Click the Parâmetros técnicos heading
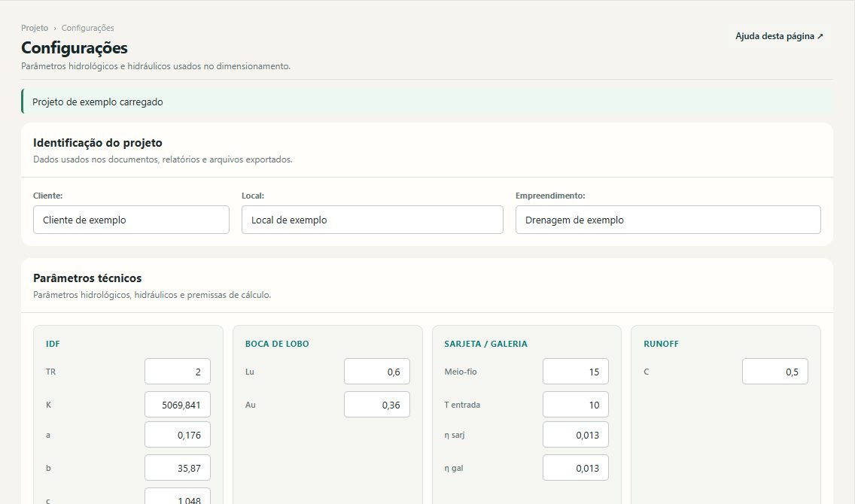The width and height of the screenshot is (855, 504). tap(87, 278)
